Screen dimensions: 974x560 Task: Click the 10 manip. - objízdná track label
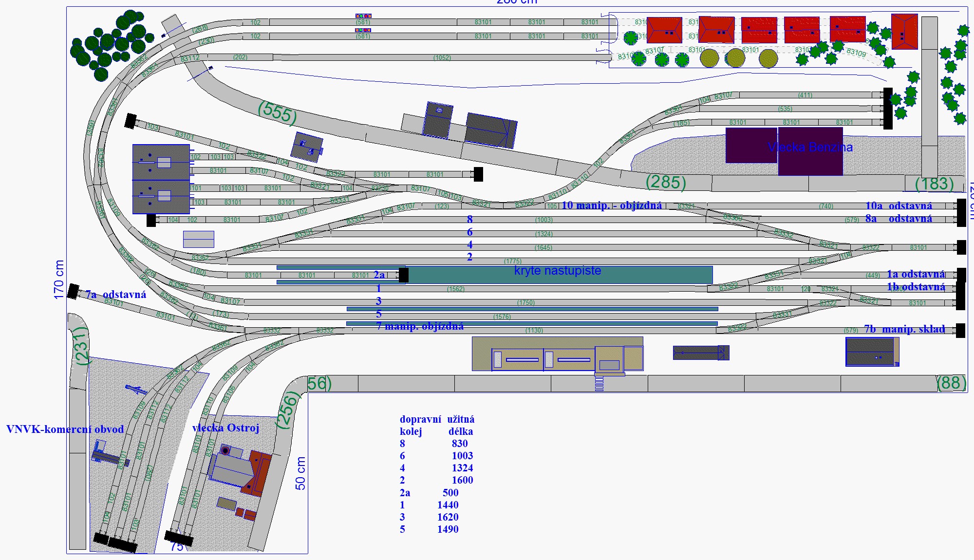coord(611,205)
